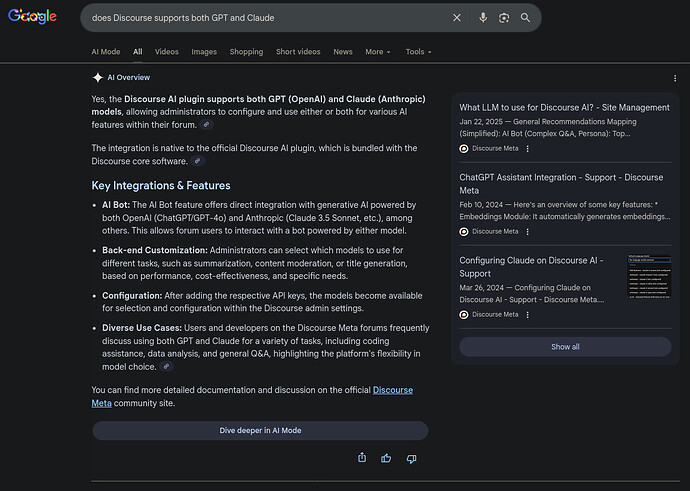This screenshot has height=491, width=690.
Task: Give thumbs down feedback
Action: 411,459
